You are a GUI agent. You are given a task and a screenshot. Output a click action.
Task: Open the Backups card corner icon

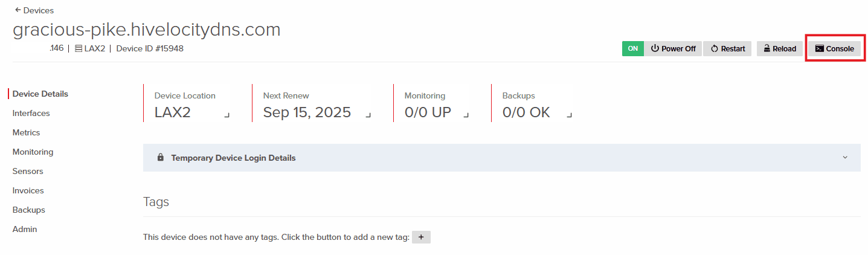(x=568, y=115)
